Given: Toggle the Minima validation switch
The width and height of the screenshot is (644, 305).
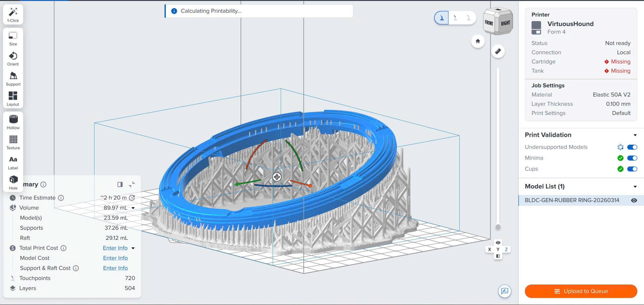Looking at the screenshot, I should (x=632, y=158).
